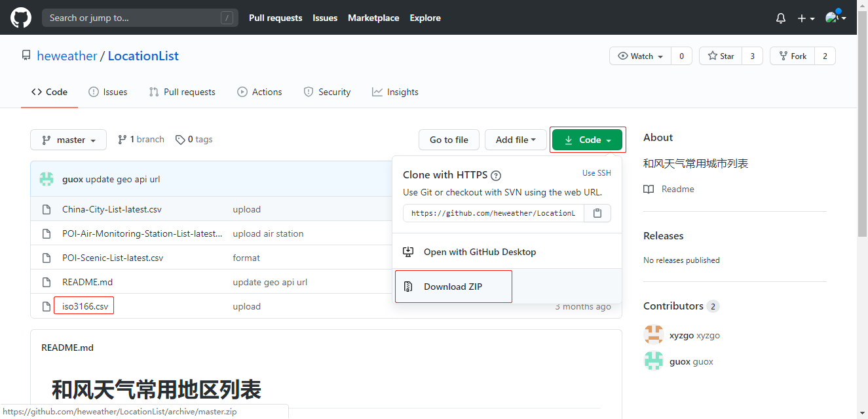This screenshot has width=868, height=419.
Task: Click the forks count 2
Action: click(825, 56)
